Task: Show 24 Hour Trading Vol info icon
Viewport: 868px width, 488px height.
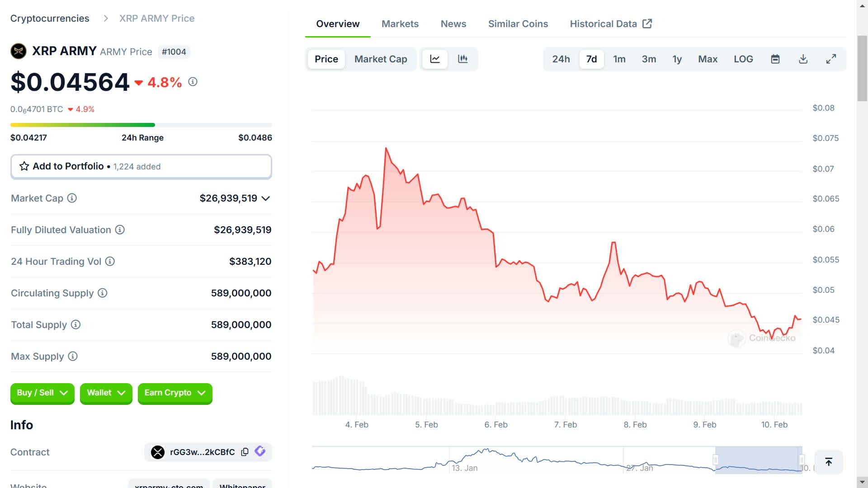Action: [110, 261]
